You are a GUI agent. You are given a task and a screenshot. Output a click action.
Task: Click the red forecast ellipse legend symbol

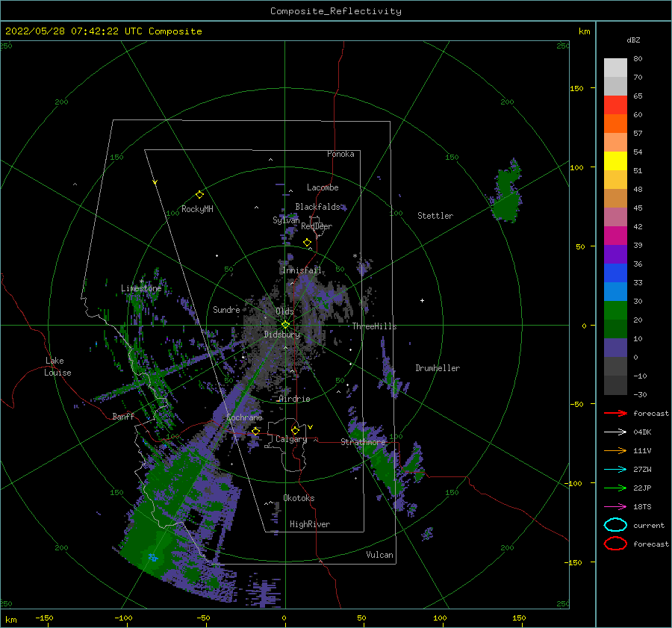tap(615, 544)
